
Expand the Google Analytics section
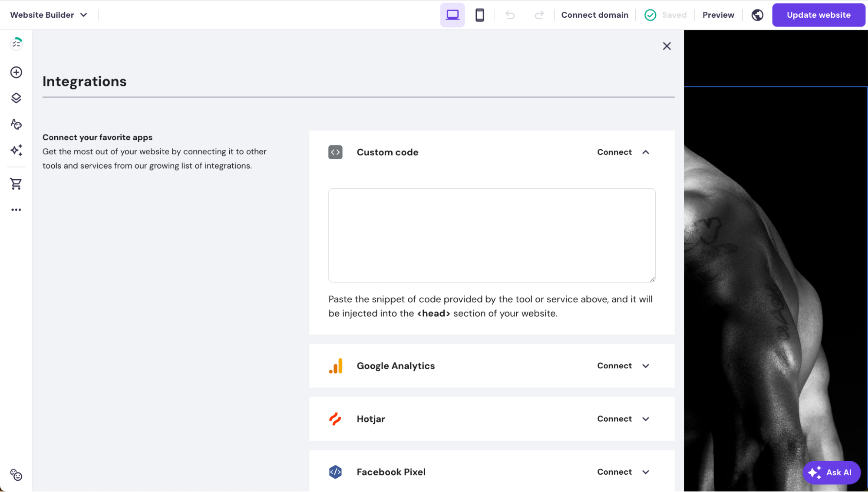coord(646,366)
